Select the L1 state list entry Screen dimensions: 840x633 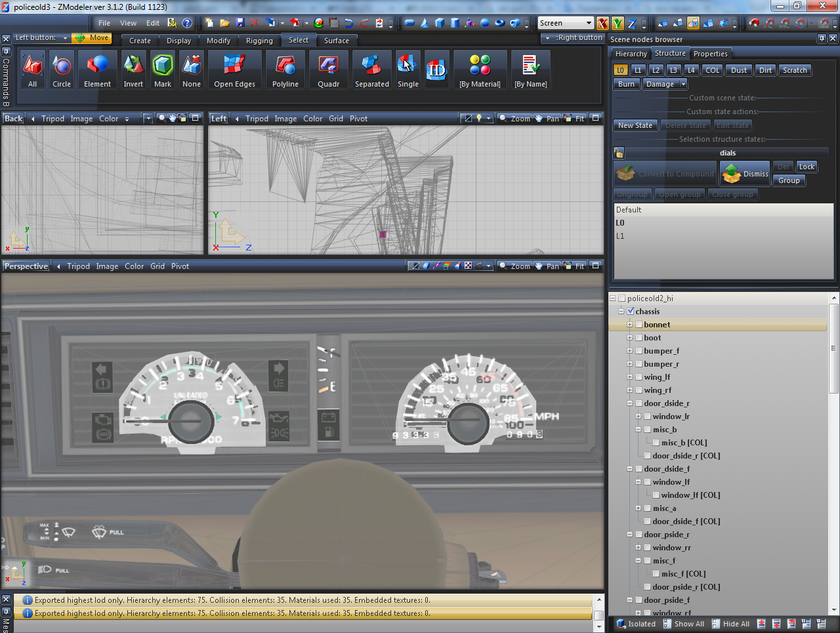pyautogui.click(x=620, y=236)
